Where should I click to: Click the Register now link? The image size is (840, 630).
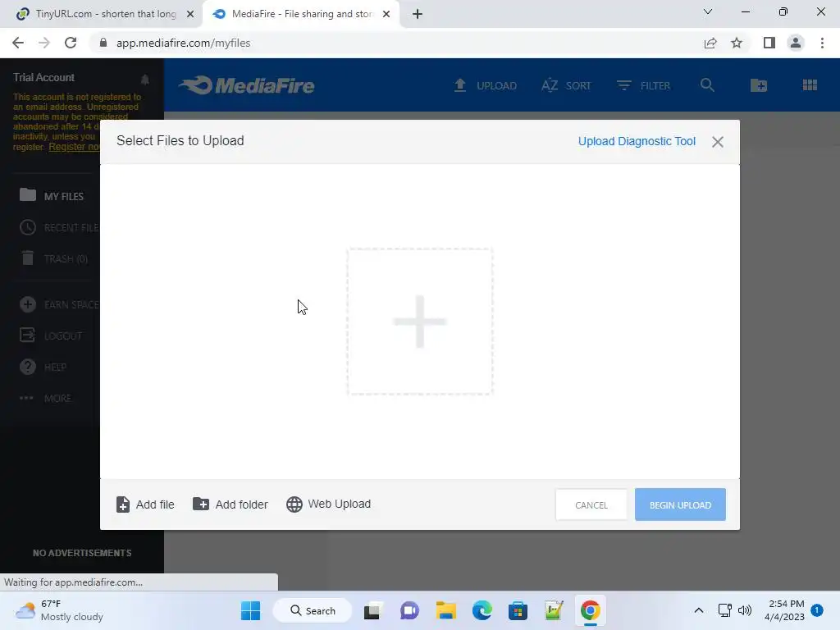[74, 147]
